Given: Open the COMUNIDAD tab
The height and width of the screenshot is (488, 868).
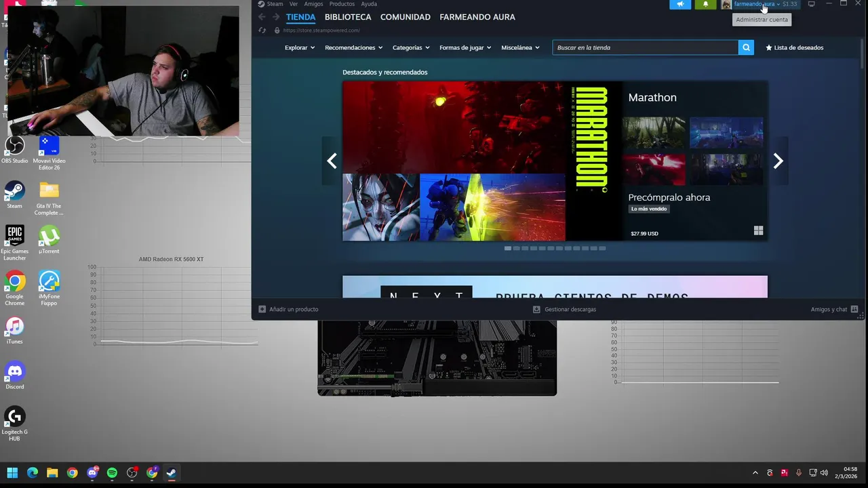Looking at the screenshot, I should pos(406,17).
